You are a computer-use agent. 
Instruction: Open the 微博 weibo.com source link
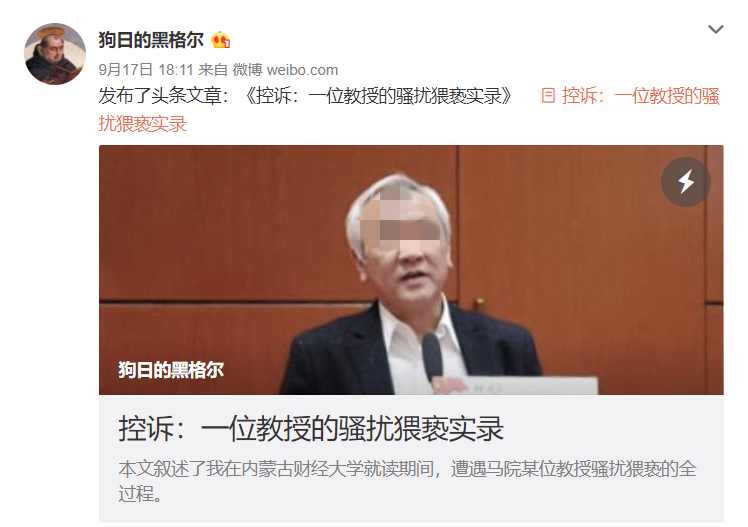pos(285,70)
